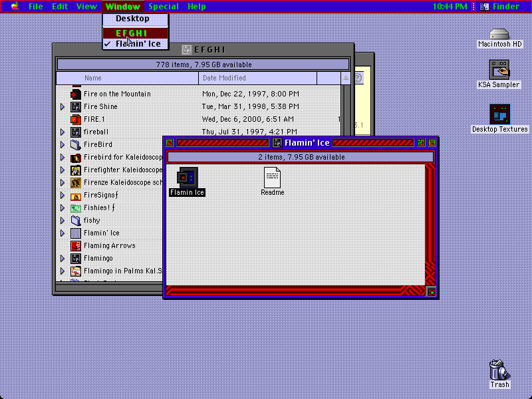The width and height of the screenshot is (532, 399).
Task: Select the Macintosh HD drive icon
Action: pos(499,34)
